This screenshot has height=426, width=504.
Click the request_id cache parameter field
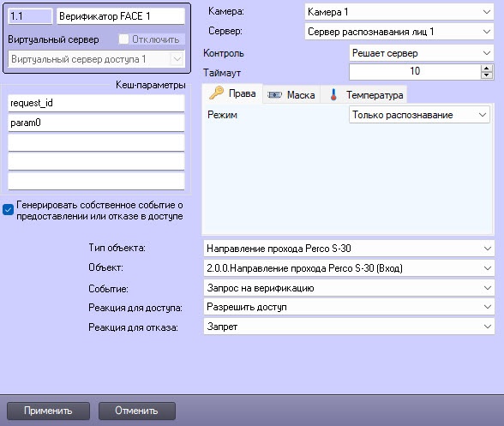96,103
